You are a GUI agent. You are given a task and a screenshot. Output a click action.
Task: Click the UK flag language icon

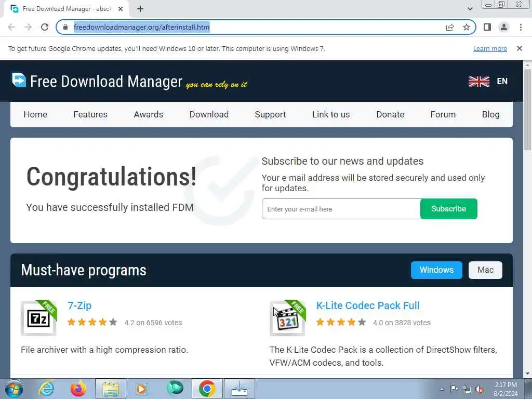[478, 82]
